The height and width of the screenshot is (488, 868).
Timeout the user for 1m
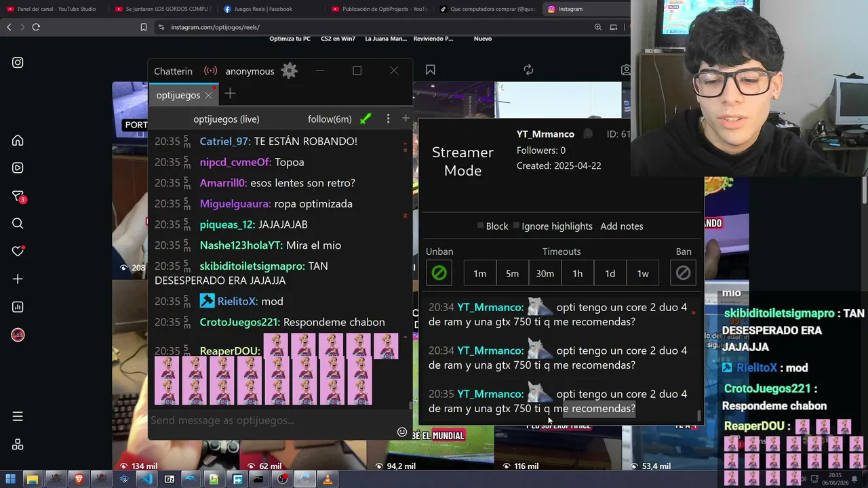point(480,273)
